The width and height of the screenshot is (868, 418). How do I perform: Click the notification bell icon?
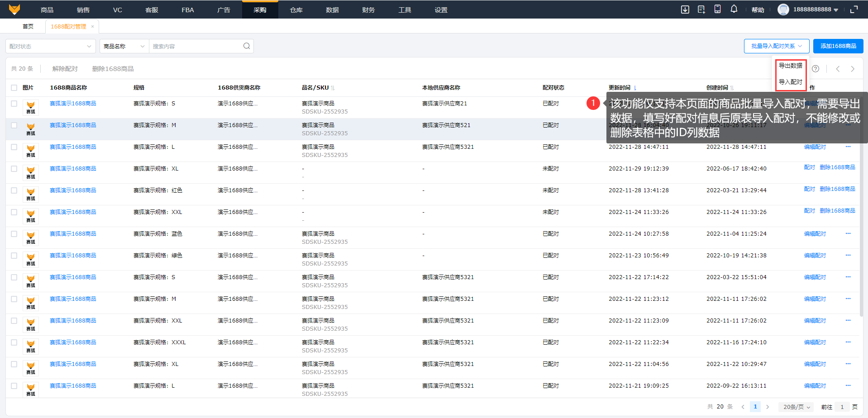click(734, 9)
